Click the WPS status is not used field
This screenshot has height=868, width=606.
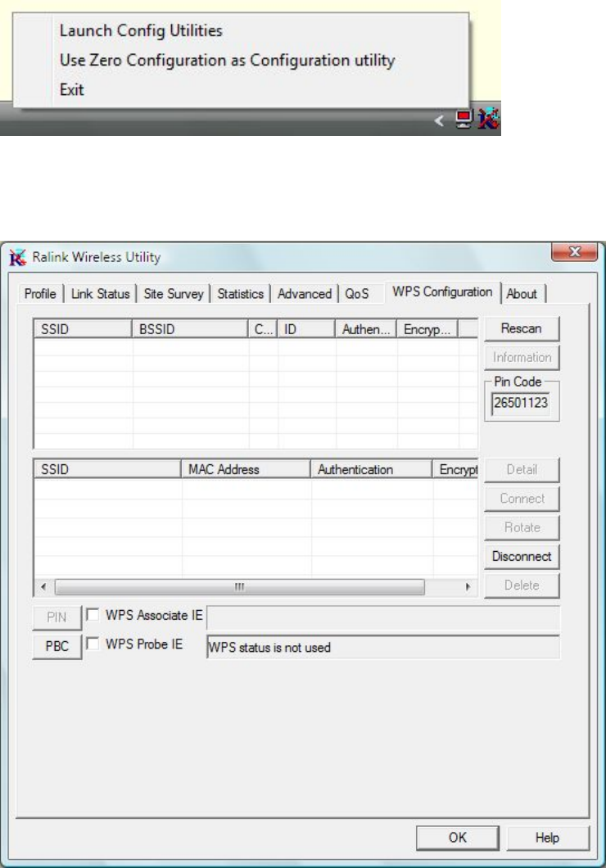(x=383, y=647)
